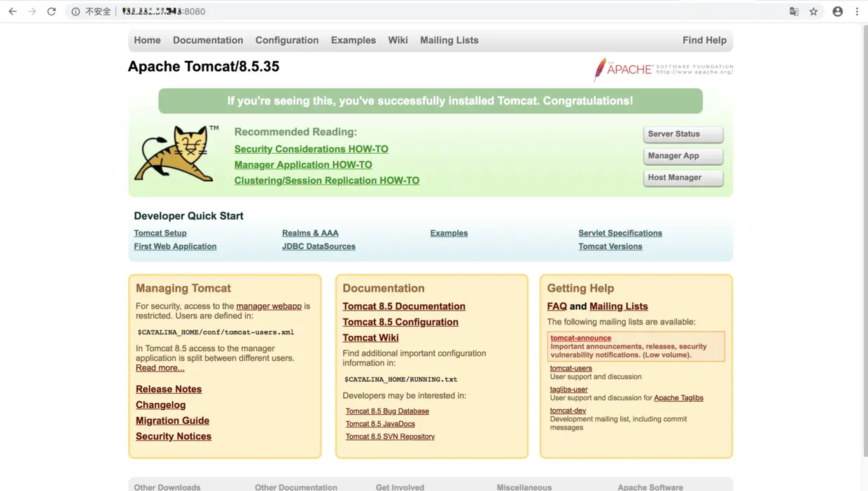Open the tomcat-users mailing list
868x491 pixels.
pyautogui.click(x=571, y=369)
